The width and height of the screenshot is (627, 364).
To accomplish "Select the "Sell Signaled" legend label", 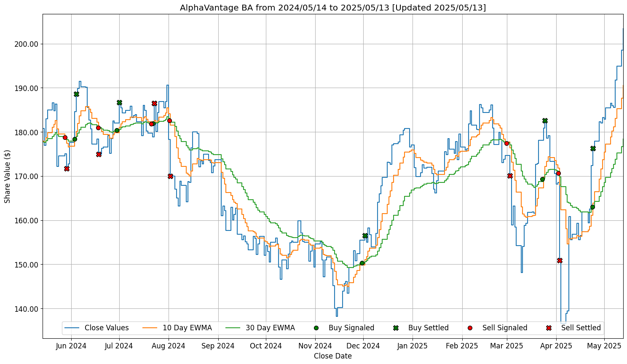I will (505, 328).
